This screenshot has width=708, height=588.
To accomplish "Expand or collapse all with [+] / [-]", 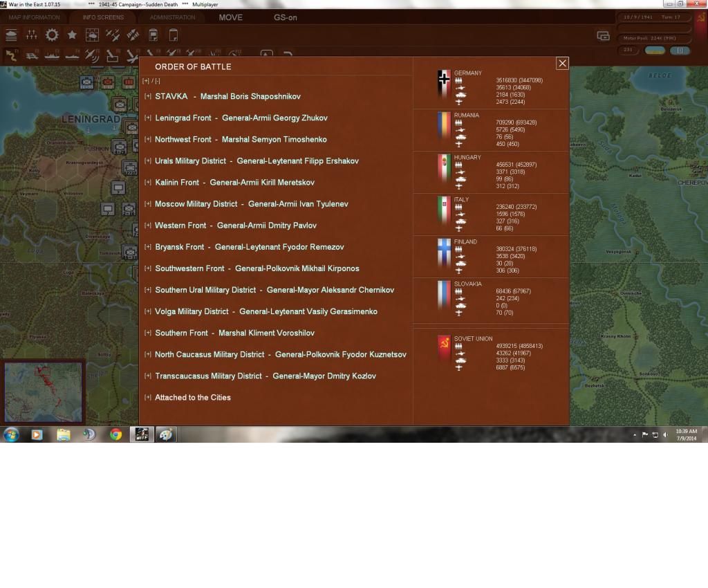I will click(x=151, y=82).
